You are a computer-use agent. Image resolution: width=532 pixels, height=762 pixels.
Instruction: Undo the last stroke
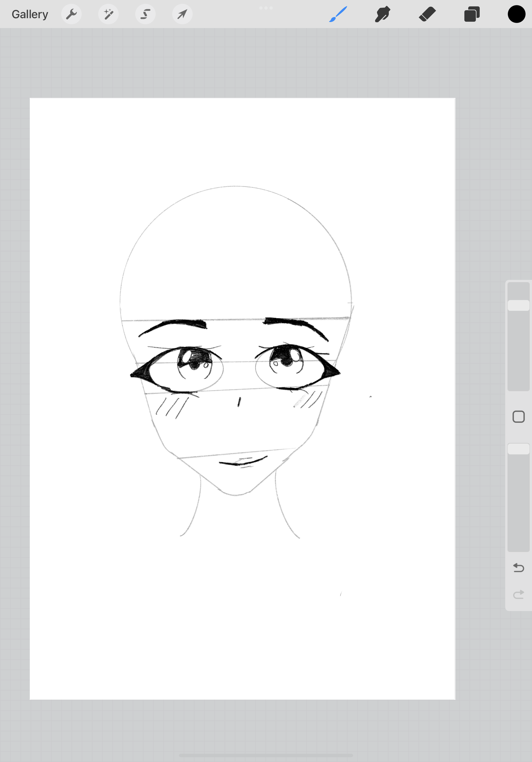click(518, 568)
